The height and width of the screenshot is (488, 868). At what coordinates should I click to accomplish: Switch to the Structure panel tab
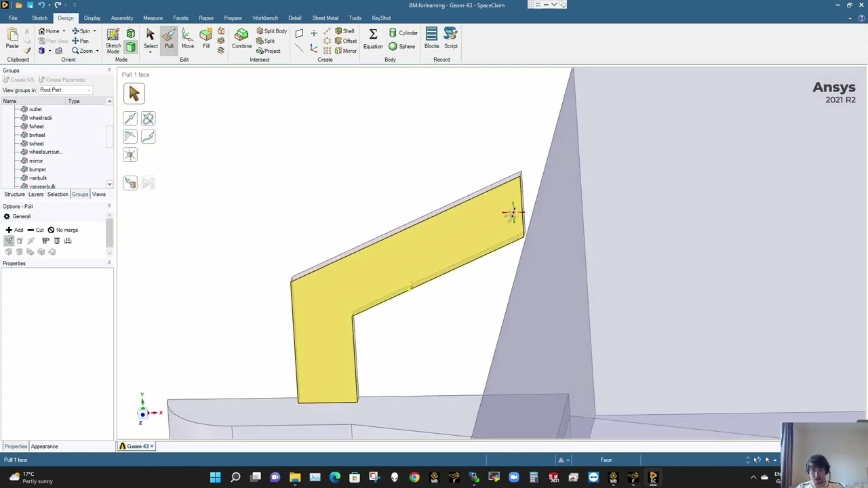(14, 195)
